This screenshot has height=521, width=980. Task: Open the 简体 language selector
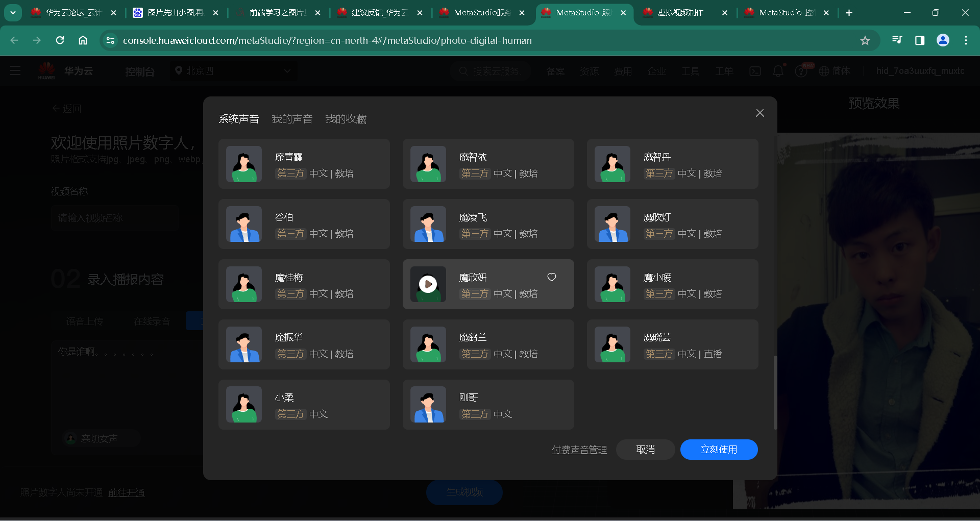click(835, 71)
